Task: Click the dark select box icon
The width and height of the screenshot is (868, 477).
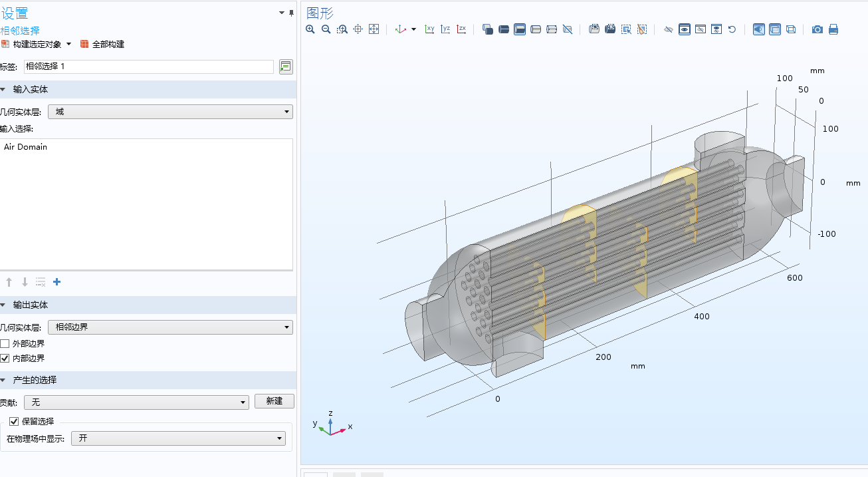Action: tap(610, 29)
